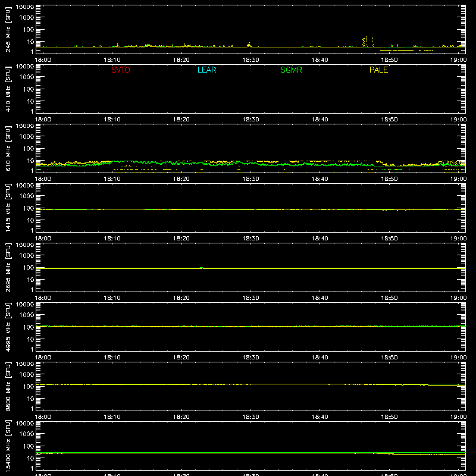Screen dimensions: 476x476
Task: Click the 10 y-axis label of the 15400 MHz plot
Action: pyautogui.click(x=30, y=458)
